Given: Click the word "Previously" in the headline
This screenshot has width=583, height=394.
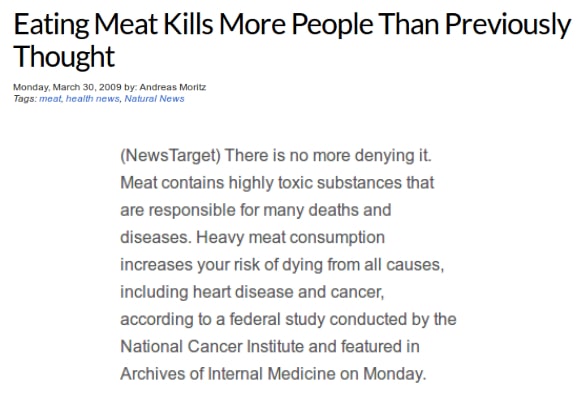Looking at the screenshot, I should (x=508, y=25).
